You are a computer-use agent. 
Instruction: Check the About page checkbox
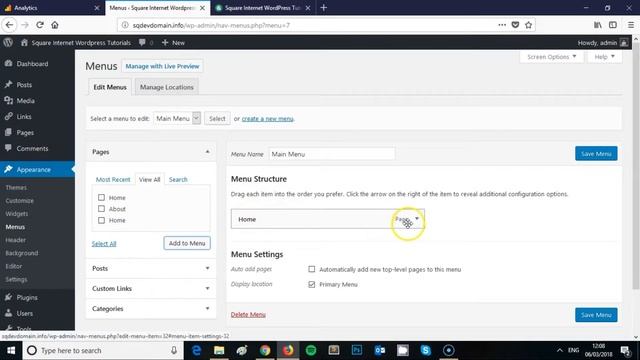click(101, 209)
